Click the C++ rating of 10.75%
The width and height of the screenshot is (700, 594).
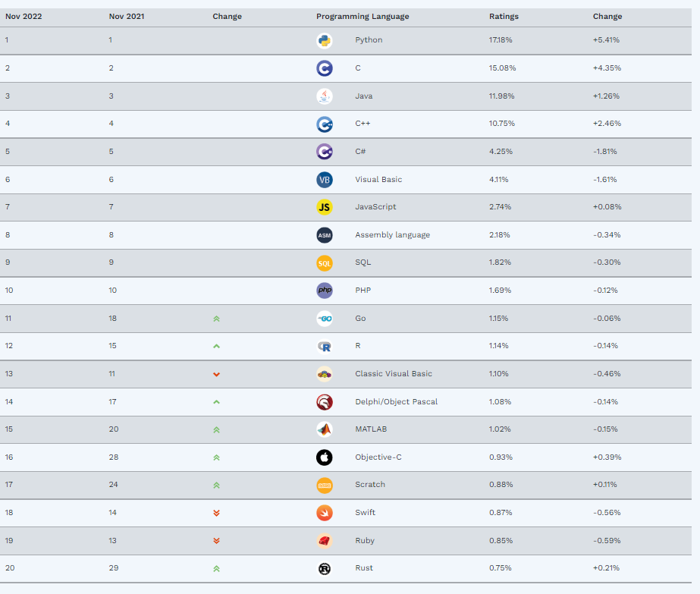pyautogui.click(x=502, y=123)
